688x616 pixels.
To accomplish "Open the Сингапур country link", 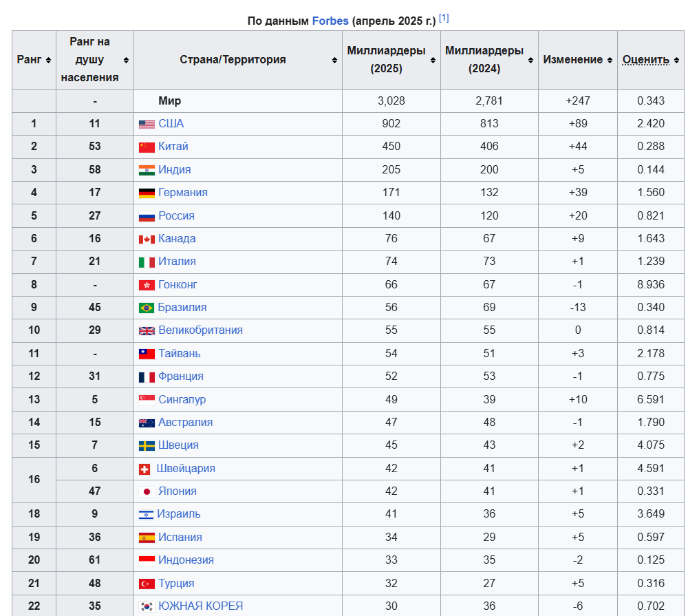I will (x=182, y=400).
